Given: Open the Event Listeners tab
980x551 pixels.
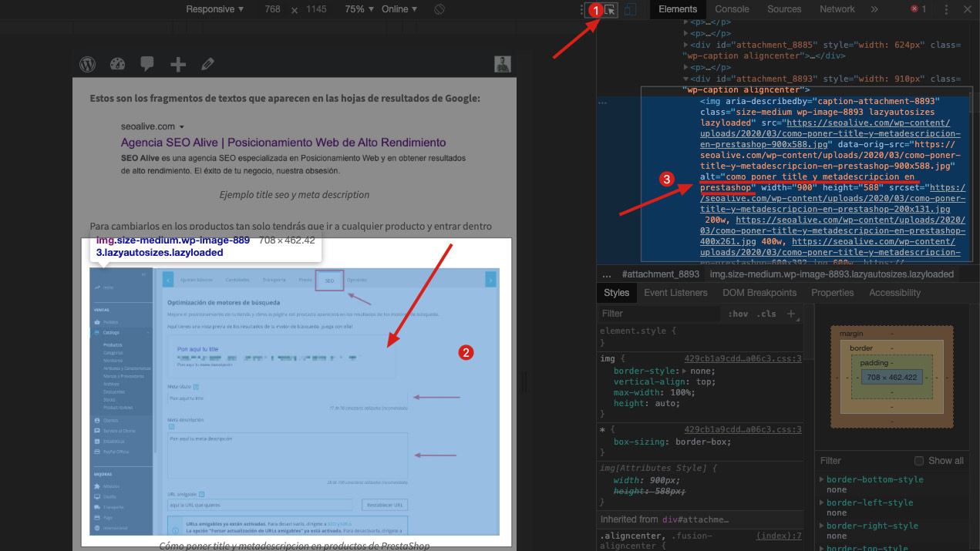Looking at the screenshot, I should point(675,292).
